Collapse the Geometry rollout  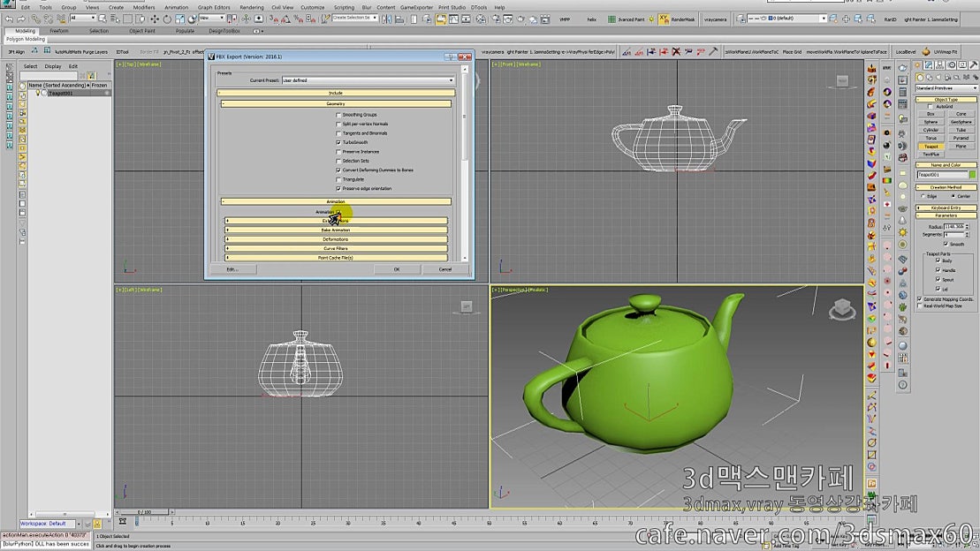click(x=222, y=102)
